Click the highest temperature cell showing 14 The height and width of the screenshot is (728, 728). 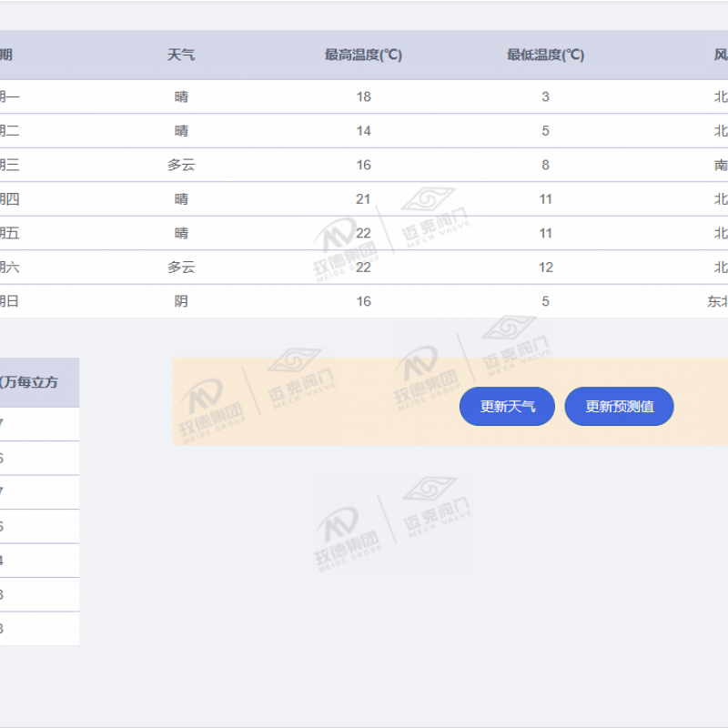[x=363, y=131]
